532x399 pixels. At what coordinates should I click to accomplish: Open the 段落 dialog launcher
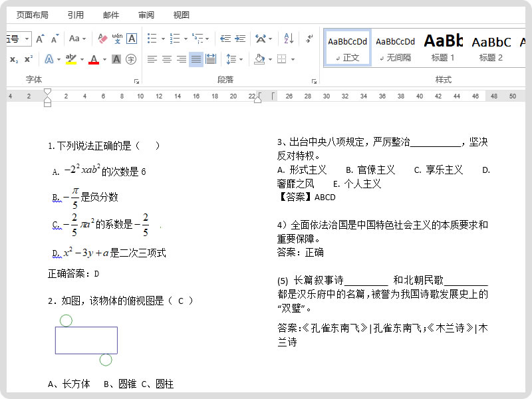[x=314, y=81]
